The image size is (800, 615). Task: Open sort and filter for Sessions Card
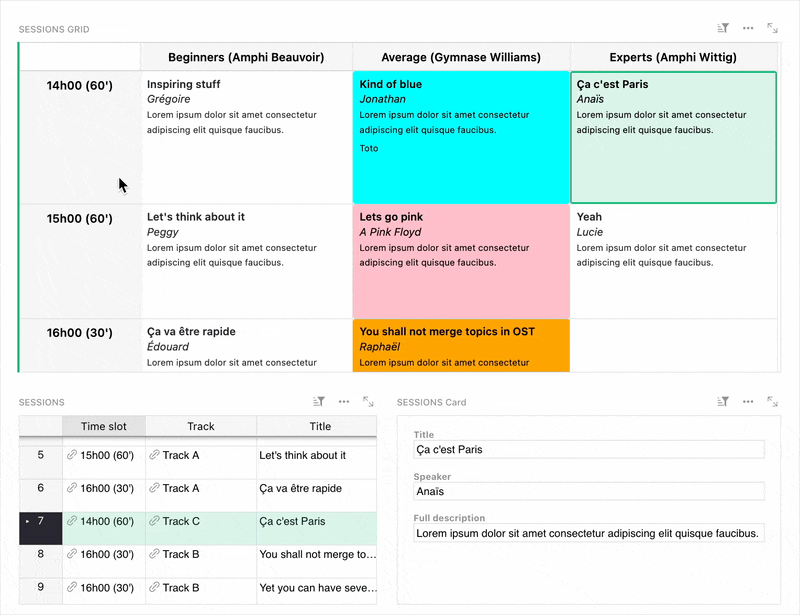pyautogui.click(x=724, y=402)
